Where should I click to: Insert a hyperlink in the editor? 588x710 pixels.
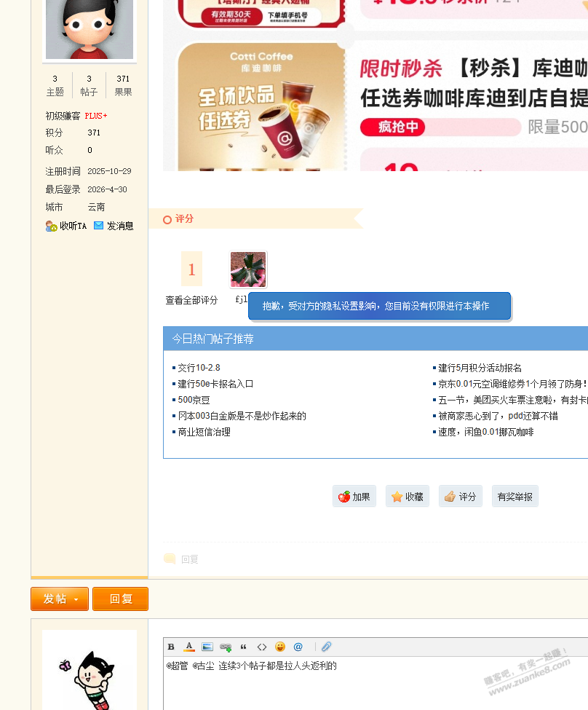pos(226,647)
